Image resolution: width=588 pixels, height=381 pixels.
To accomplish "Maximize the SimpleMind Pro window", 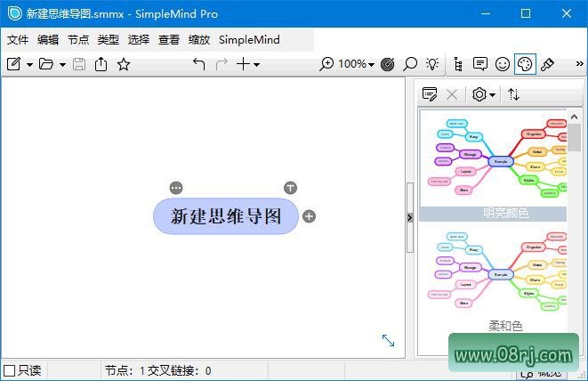I will [x=526, y=13].
